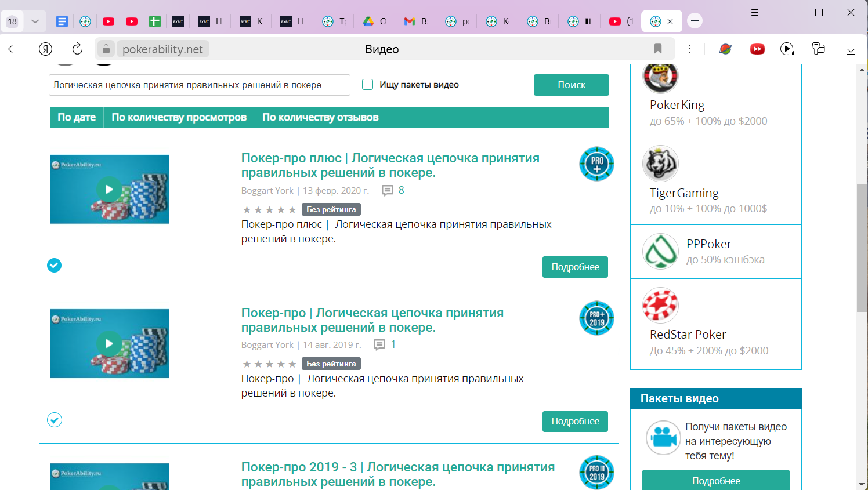Click the reviews icon beside count 1

point(379,344)
